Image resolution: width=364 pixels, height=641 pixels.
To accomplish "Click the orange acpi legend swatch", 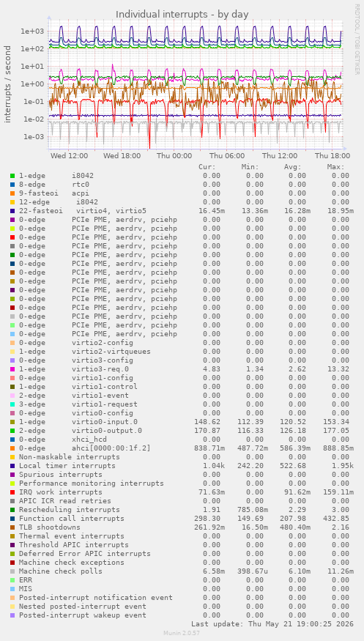I will (12, 193).
